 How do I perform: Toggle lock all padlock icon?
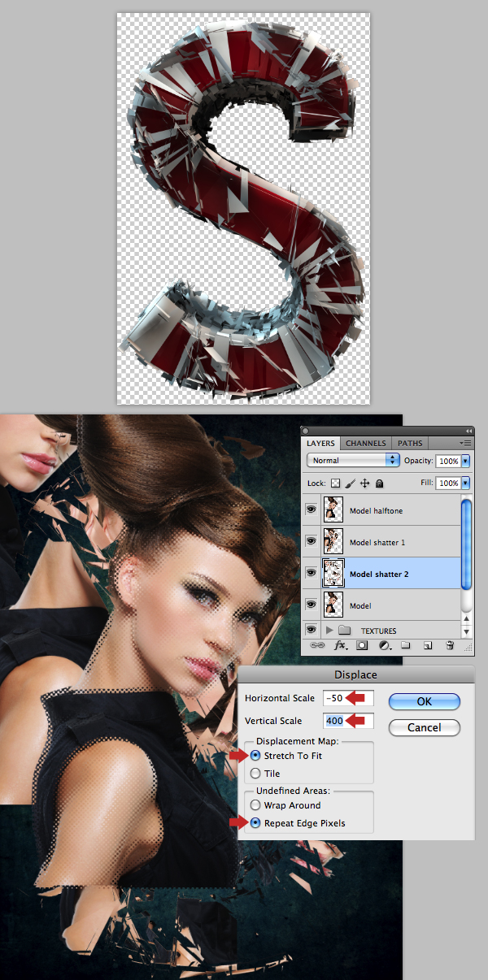pos(381,483)
